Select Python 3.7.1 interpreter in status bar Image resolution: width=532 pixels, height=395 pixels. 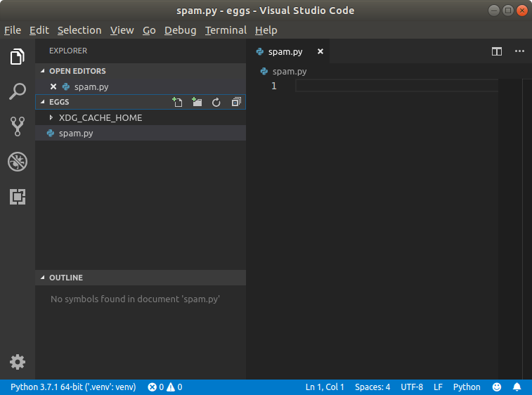(73, 387)
